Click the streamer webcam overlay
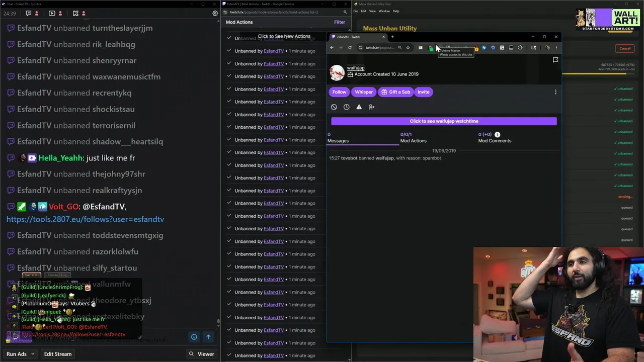Viewport: 644px width, 362px height. (558, 304)
